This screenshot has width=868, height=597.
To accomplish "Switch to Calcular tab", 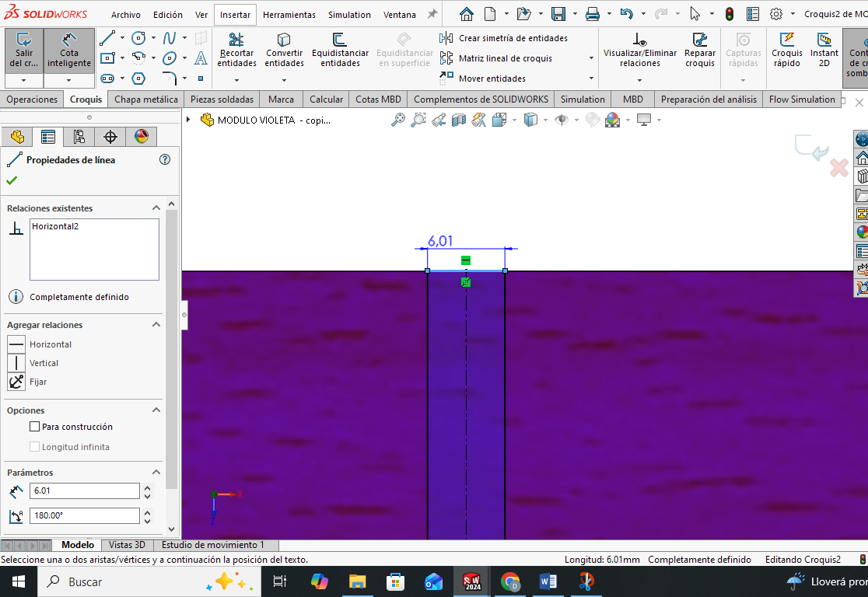I will [326, 99].
